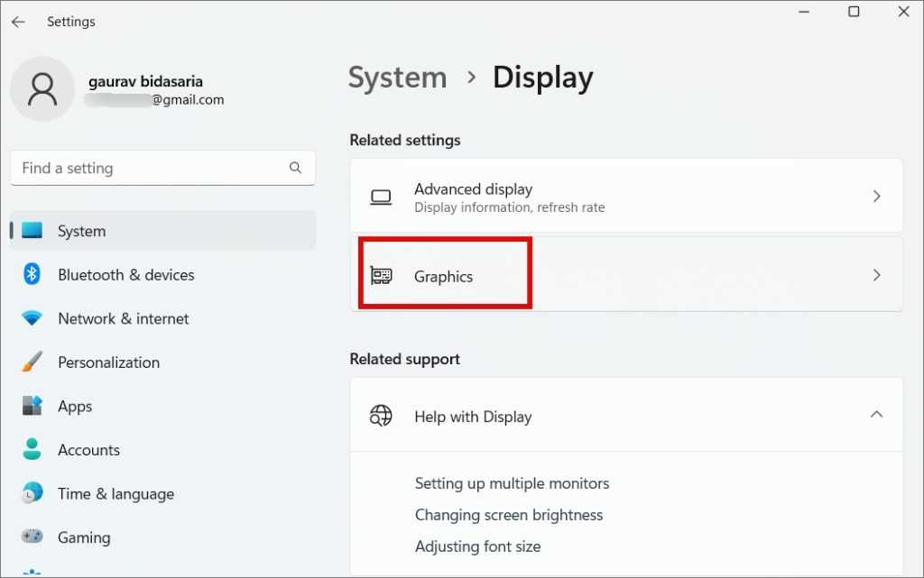Open Setting up multiple monitors link
Screen dimensions: 924x578
(512, 483)
